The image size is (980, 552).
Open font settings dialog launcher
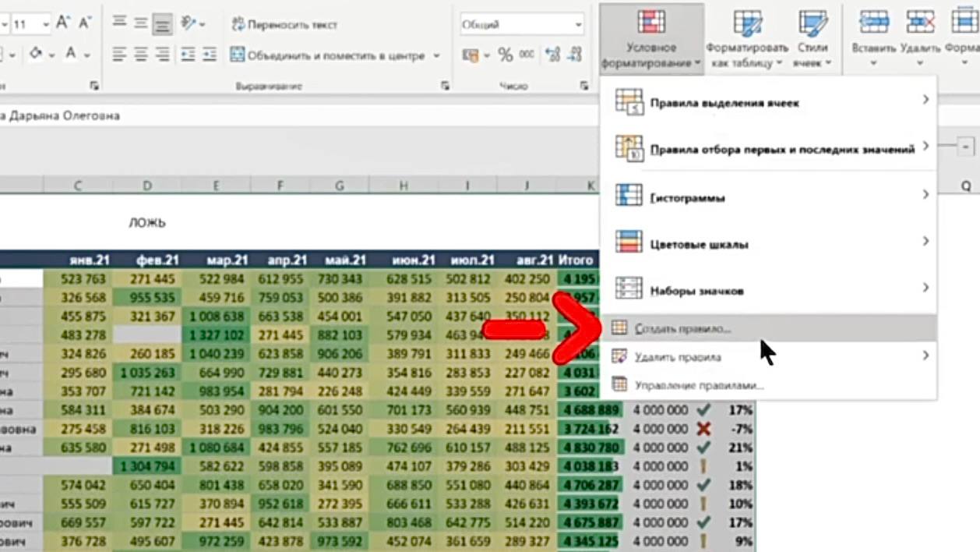pyautogui.click(x=94, y=86)
